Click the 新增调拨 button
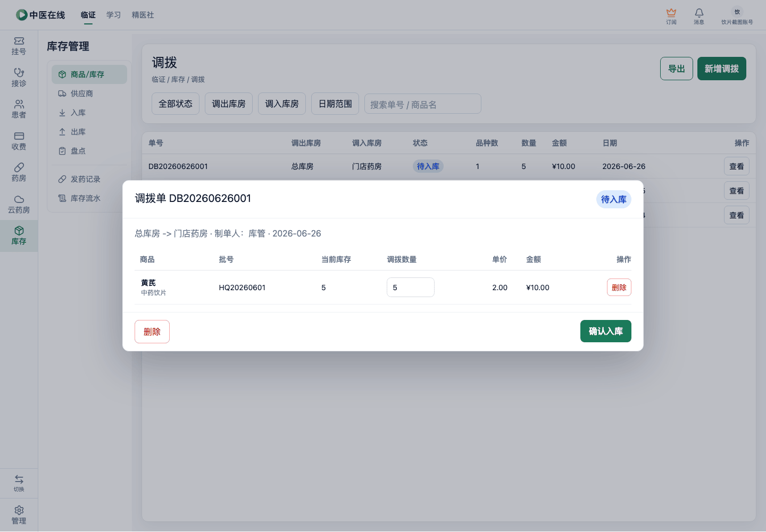The image size is (766, 532). coord(722,69)
